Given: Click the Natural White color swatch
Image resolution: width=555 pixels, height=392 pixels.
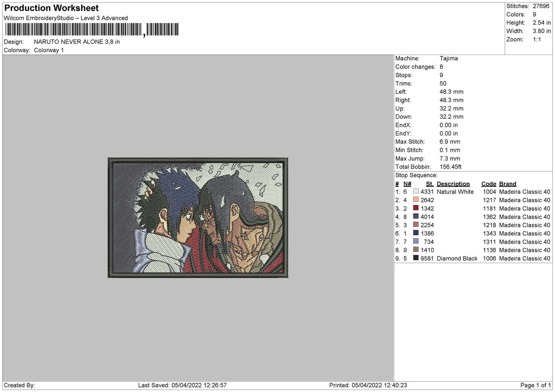Looking at the screenshot, I should click(x=416, y=191).
